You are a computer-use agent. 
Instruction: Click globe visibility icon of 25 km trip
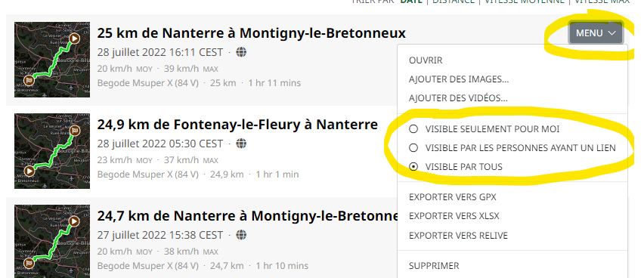coord(242,52)
